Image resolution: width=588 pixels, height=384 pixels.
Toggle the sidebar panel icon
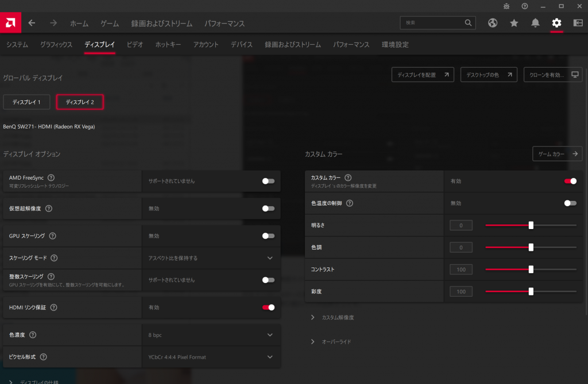pos(577,23)
